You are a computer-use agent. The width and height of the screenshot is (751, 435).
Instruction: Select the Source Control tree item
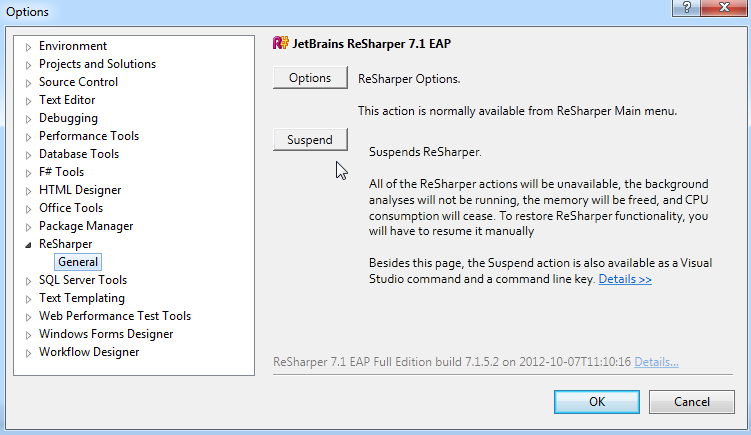78,82
